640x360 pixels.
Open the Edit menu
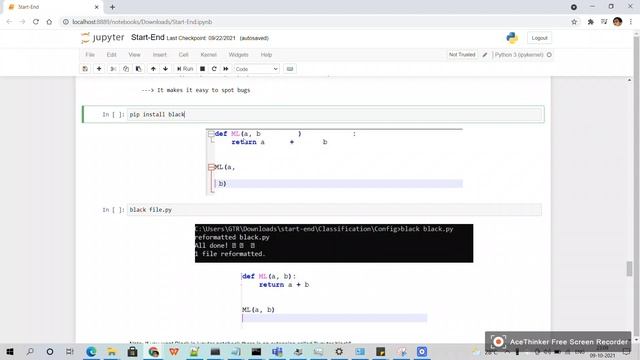coord(111,55)
